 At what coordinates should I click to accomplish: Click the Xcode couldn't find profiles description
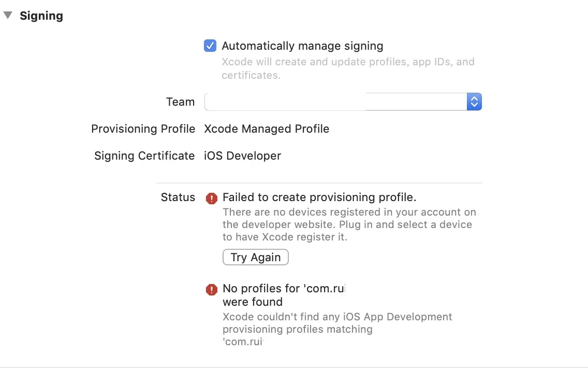click(x=337, y=323)
